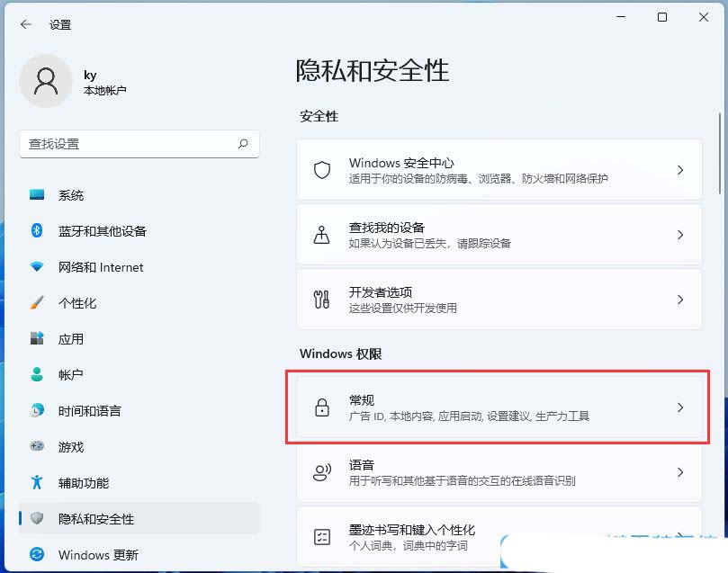Click the 游戏 Xbox icon in sidebar

coord(37,447)
